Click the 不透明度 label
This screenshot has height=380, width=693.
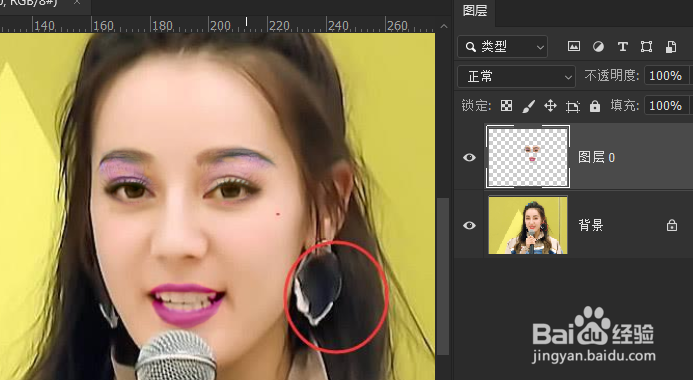(612, 76)
